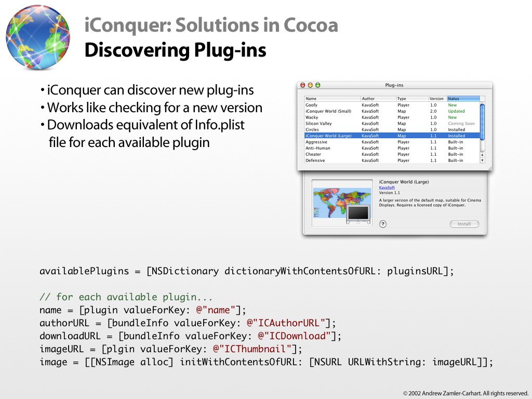Click the scrollbar down arrow in plug-in list
Viewport: 532px width, 399px height.
(482, 161)
